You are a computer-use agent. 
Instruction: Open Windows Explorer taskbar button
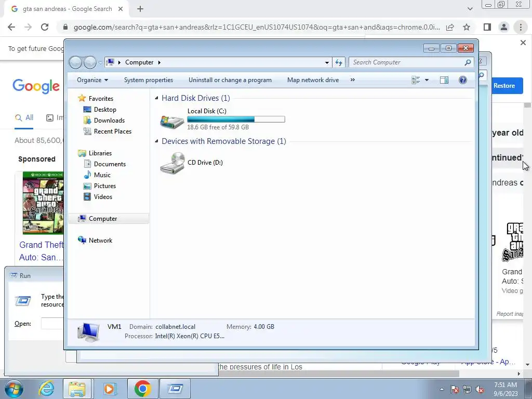[77, 389]
